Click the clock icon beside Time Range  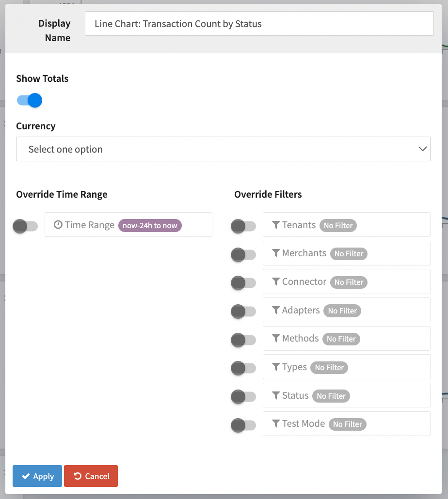tap(58, 225)
